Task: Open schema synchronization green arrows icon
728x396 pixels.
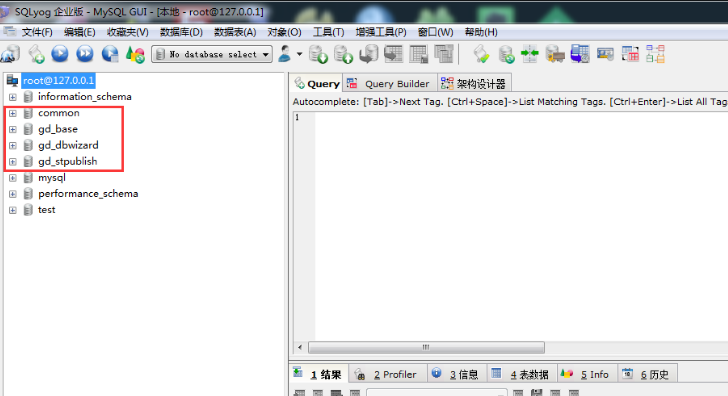Action: 530,54
